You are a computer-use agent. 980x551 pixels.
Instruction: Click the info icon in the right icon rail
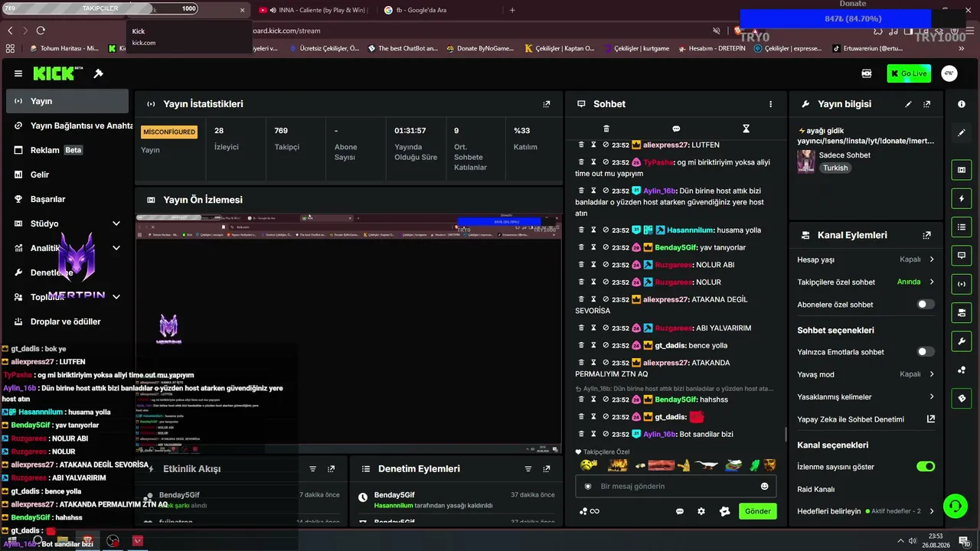962,104
